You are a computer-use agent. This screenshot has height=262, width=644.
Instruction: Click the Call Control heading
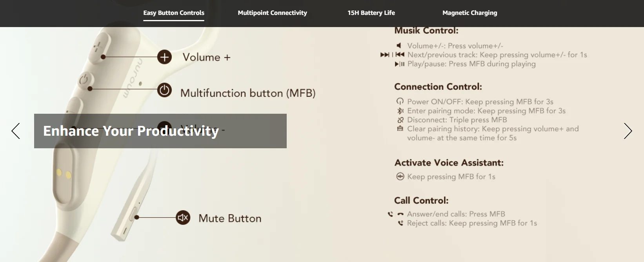[x=421, y=200]
